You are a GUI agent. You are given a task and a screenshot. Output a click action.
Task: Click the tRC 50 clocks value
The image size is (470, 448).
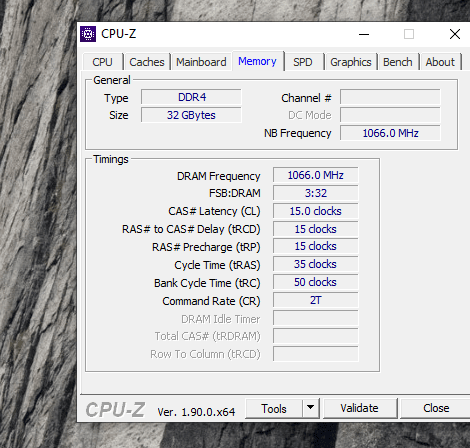[x=316, y=282]
